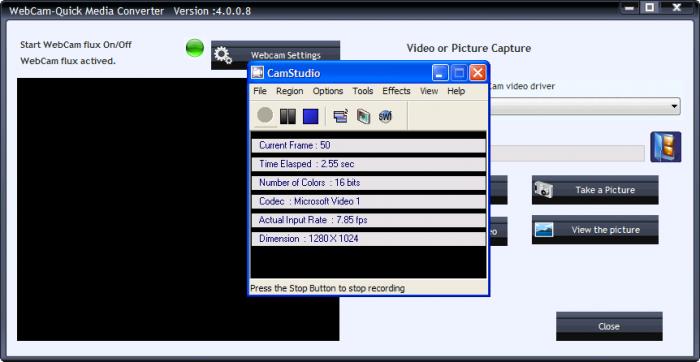This screenshot has width=700, height=362.
Task: Toggle the green WebCam flux indicator
Action: point(195,48)
